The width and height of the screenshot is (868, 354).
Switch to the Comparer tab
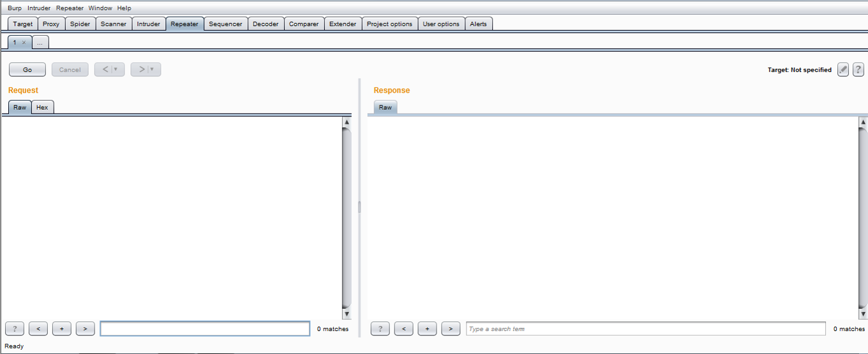pos(304,24)
